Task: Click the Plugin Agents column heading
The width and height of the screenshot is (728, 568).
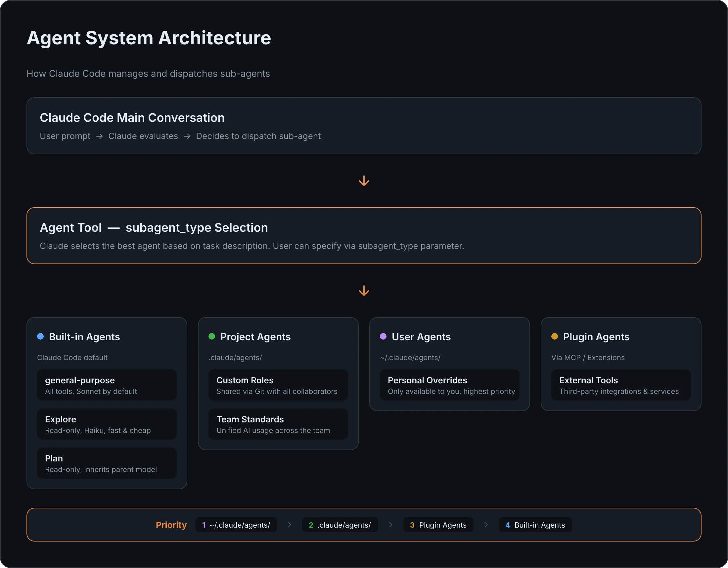Action: coord(596,337)
